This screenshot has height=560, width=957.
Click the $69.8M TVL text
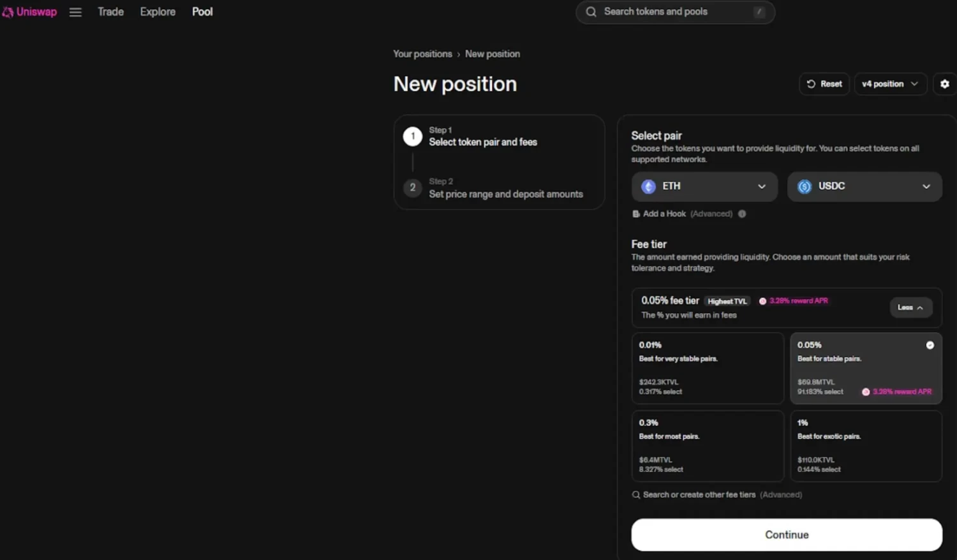(x=816, y=382)
